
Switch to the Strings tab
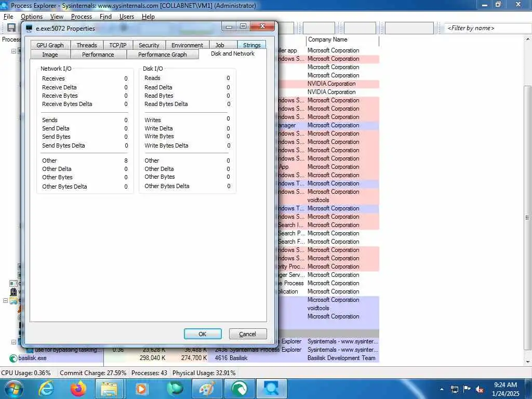click(252, 45)
